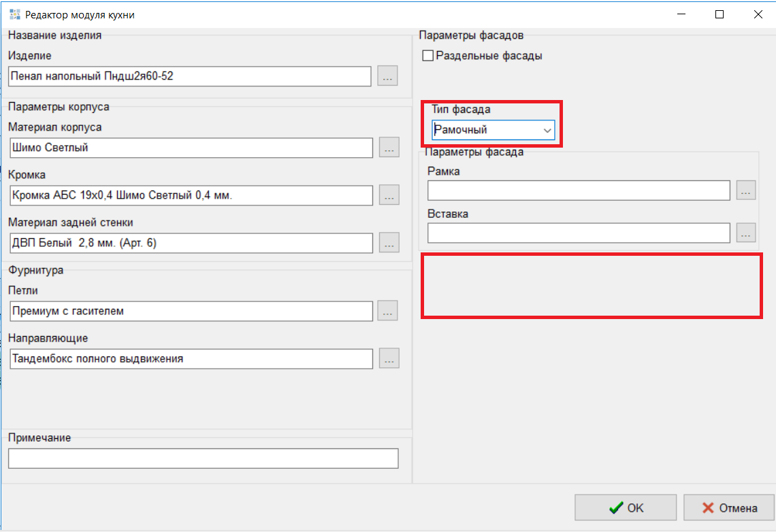The height and width of the screenshot is (532, 776).
Task: Click the Направляющие guides field
Action: 191,359
